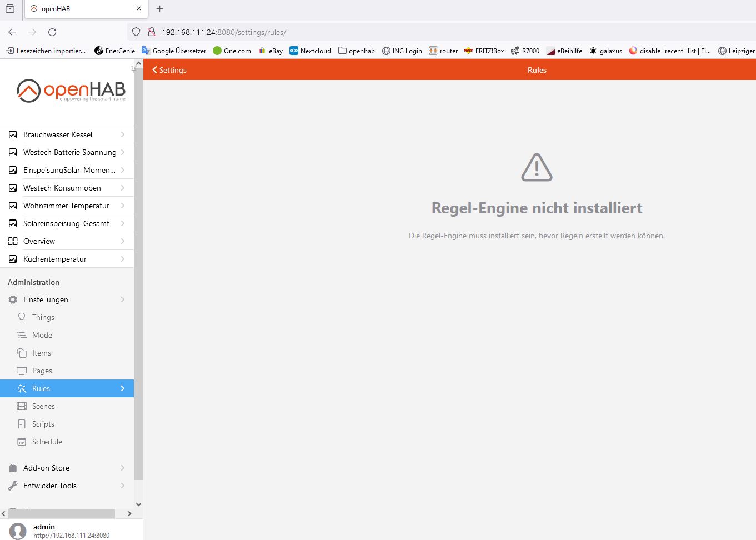Click the Entwickler Tools wrench icon

pos(13,486)
